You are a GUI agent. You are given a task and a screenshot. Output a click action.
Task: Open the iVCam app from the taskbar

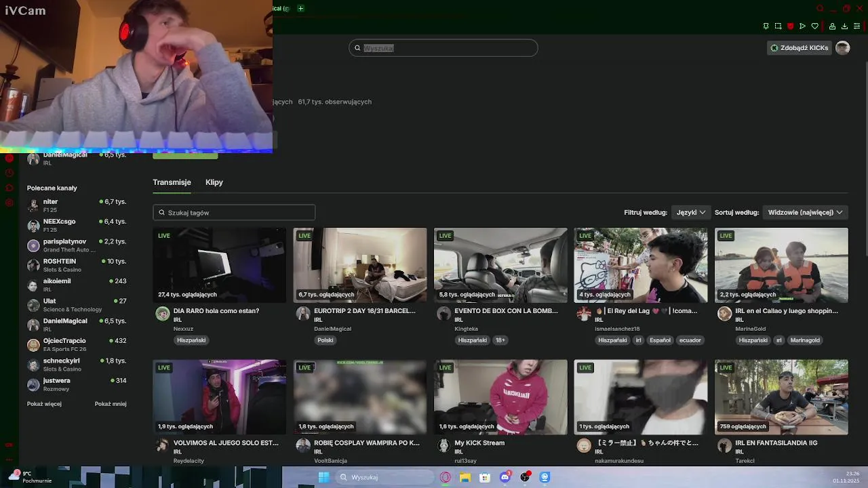(545, 477)
